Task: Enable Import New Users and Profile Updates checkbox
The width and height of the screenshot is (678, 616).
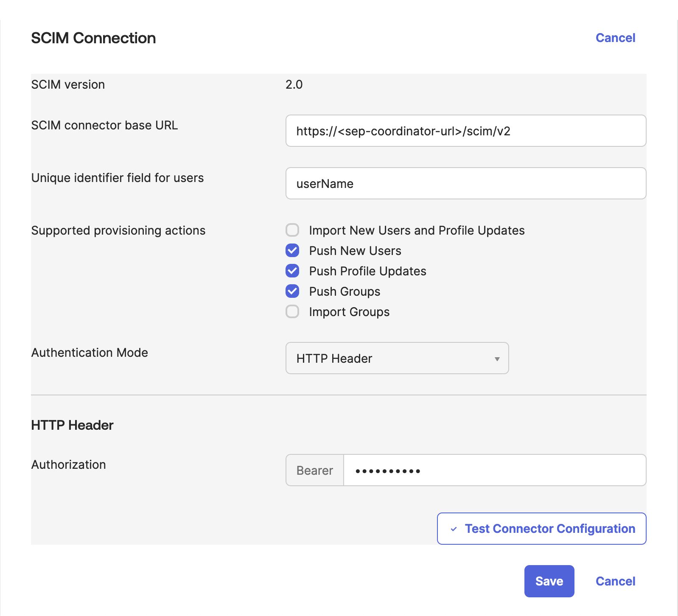Action: [292, 230]
